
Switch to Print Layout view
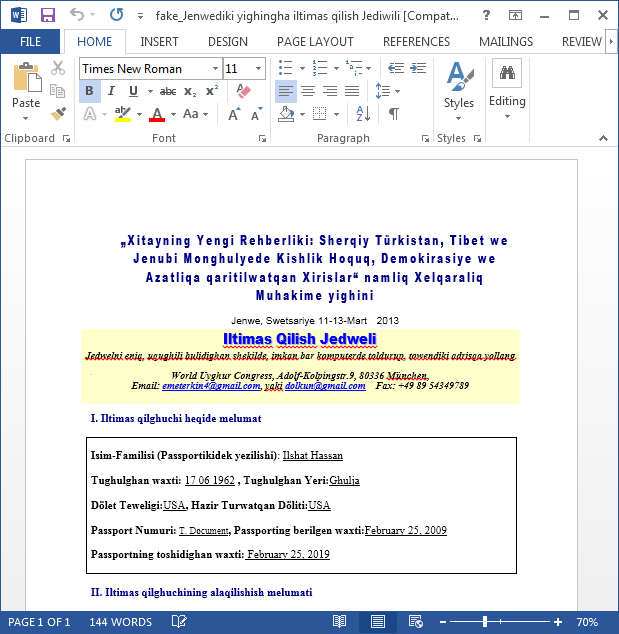point(378,621)
